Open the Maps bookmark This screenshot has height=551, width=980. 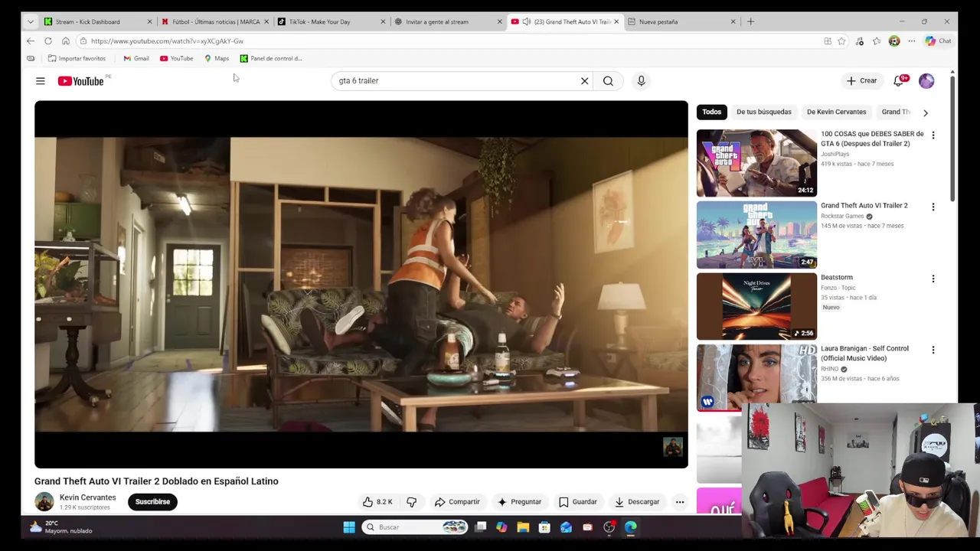(x=217, y=58)
